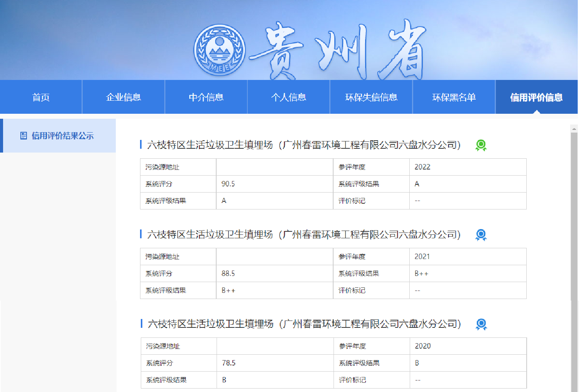Click the document icon beside 信用评价结果公示

(x=23, y=136)
